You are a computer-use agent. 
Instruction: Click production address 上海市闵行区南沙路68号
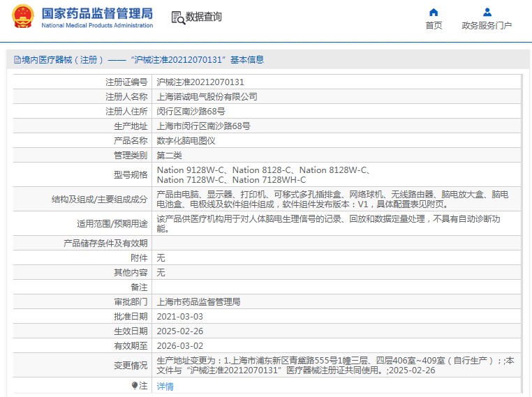coord(203,126)
